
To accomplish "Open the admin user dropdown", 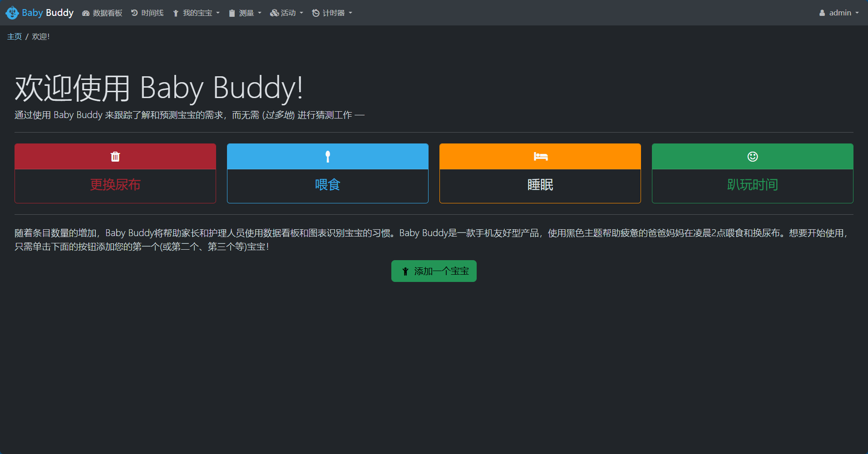I will pyautogui.click(x=839, y=13).
